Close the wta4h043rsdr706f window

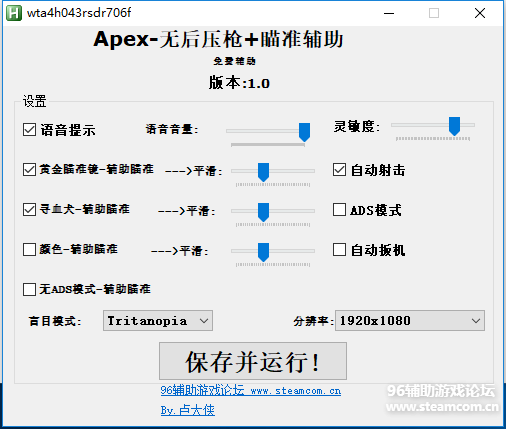point(480,13)
